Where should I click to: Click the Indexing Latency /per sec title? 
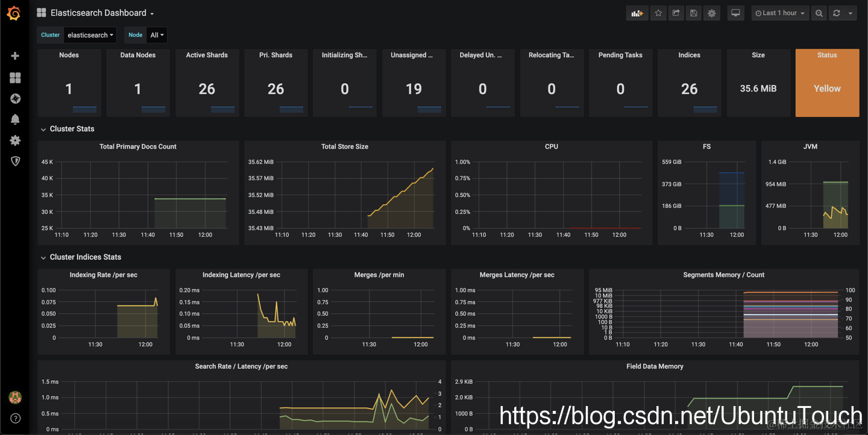(241, 275)
